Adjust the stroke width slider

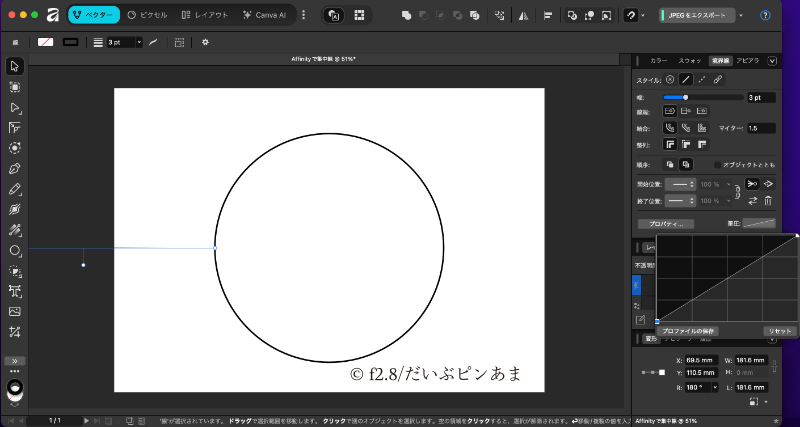click(x=685, y=97)
